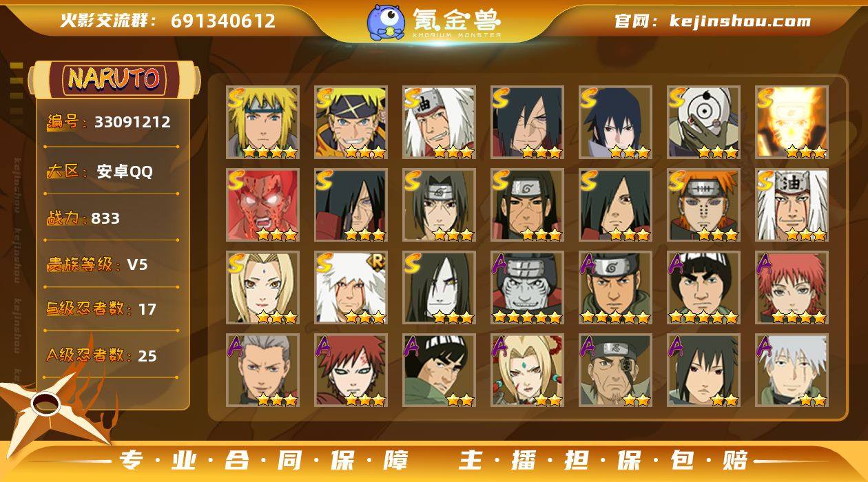This screenshot has height=482, width=868.
Task: Pick the Pain portrait with orange hair
Action: (703, 205)
